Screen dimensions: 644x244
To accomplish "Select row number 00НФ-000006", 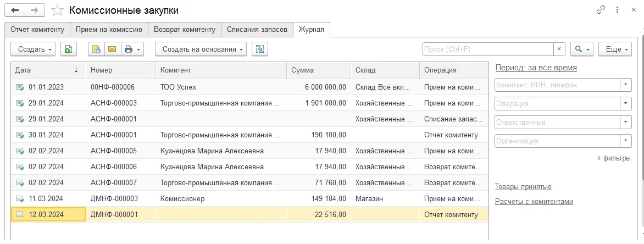I will (113, 87).
